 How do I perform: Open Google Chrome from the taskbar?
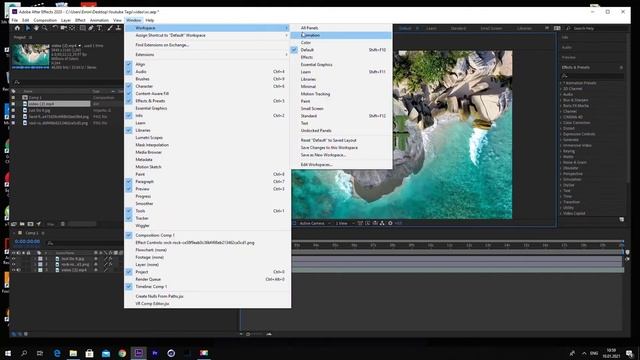click(x=122, y=353)
